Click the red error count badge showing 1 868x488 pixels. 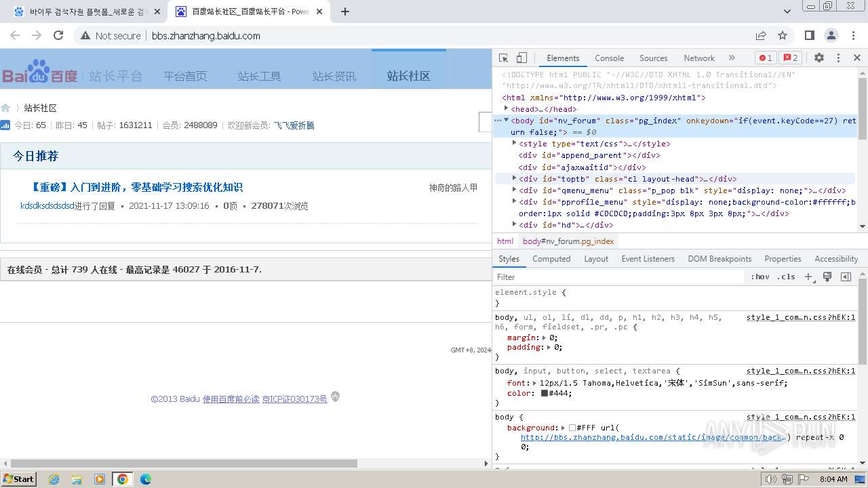[x=766, y=58]
